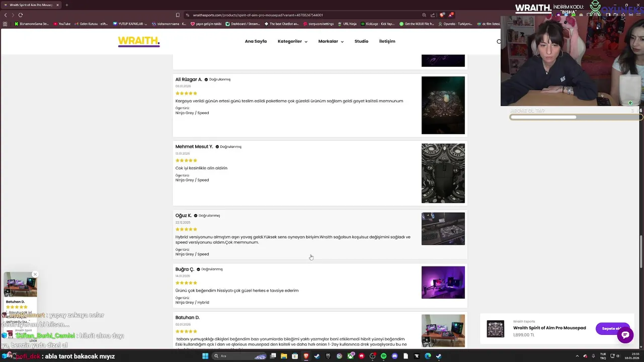This screenshot has width=644, height=362.
Task: Open Spotify from the taskbar
Action: point(383,356)
